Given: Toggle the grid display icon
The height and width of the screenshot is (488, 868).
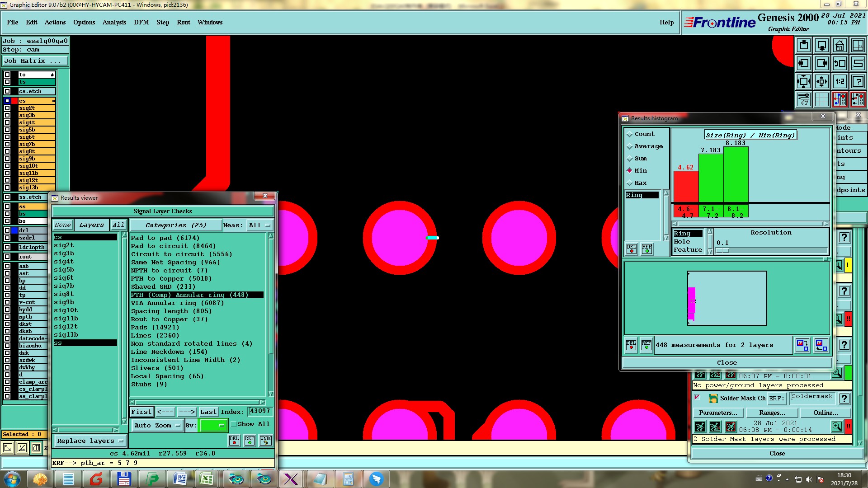Looking at the screenshot, I should click(822, 99).
